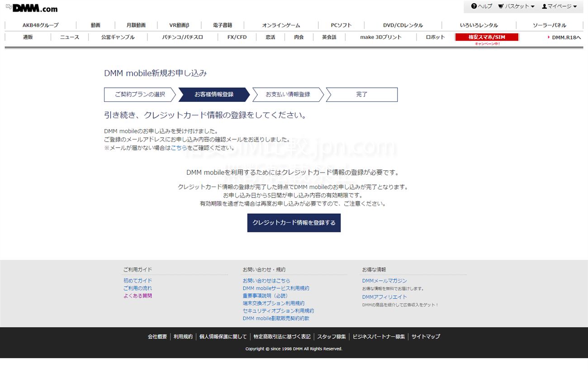The image size is (588, 370).
Task: Open 月額動画 in navigation
Action: pyautogui.click(x=136, y=25)
